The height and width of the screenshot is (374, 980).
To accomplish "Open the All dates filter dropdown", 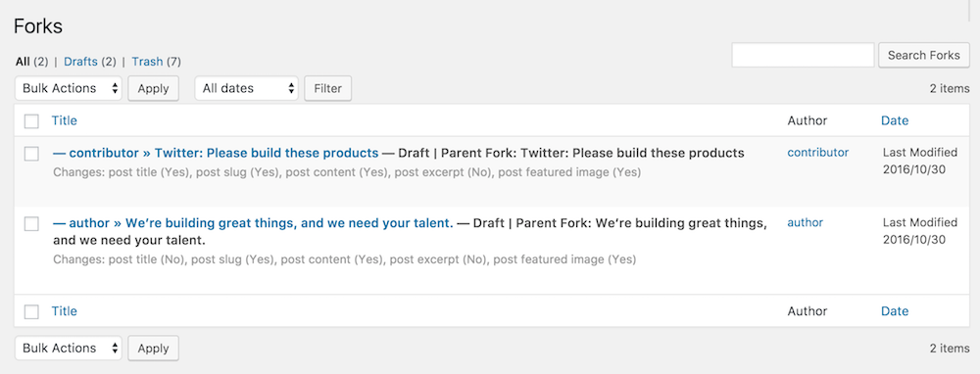I will point(247,88).
